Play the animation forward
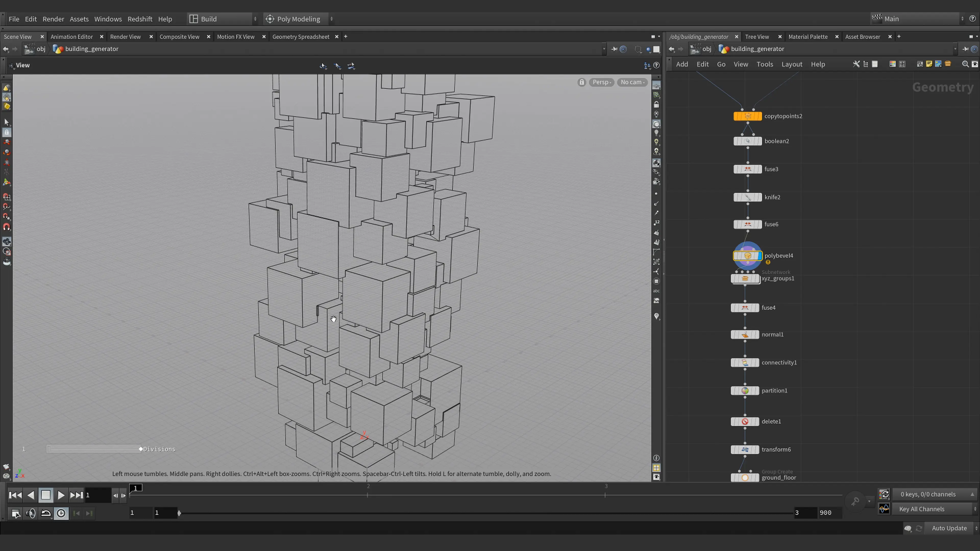This screenshot has width=980, height=551. [x=61, y=495]
